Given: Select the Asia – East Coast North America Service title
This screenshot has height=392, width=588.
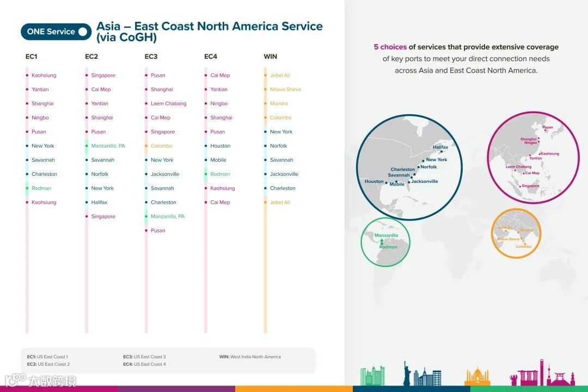Looking at the screenshot, I should tap(209, 32).
